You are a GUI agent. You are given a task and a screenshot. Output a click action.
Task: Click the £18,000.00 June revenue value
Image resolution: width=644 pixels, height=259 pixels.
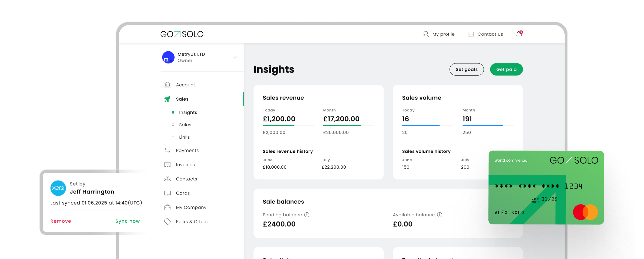point(274,167)
